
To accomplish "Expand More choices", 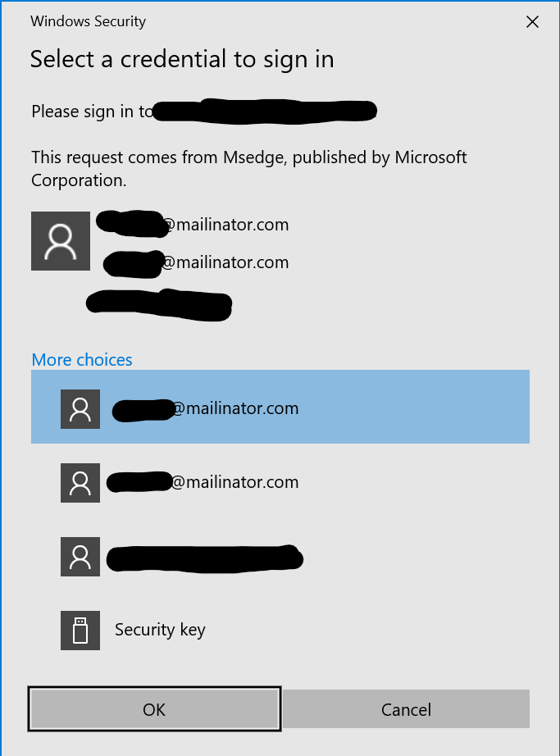I will click(81, 359).
